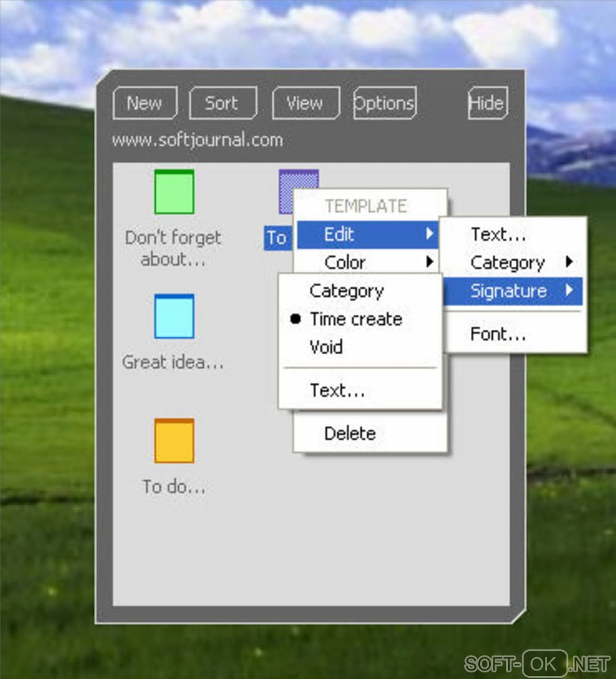The image size is (616, 679).
Task: Click the "Great idea..." label
Action: [x=173, y=362]
